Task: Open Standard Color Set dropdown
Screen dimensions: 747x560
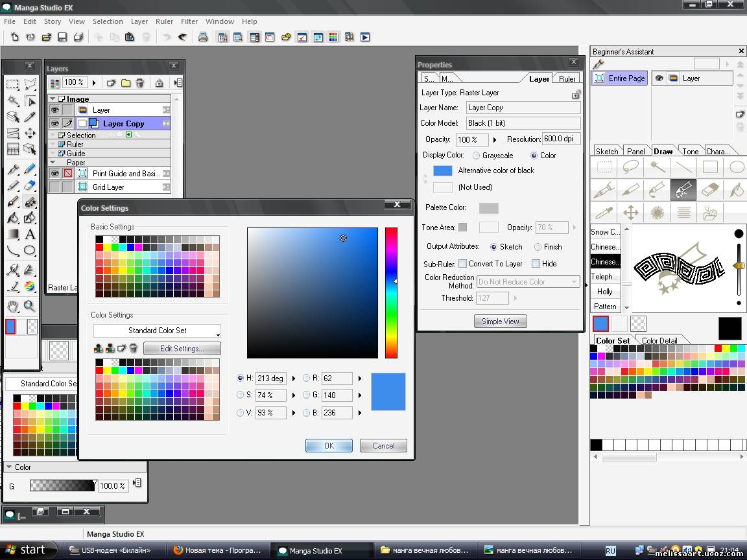Action: point(157,331)
